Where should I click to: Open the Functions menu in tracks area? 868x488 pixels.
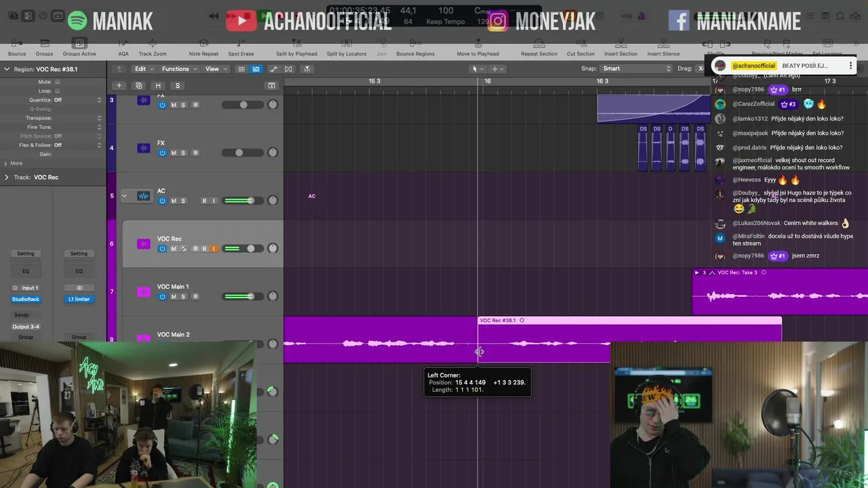point(179,68)
